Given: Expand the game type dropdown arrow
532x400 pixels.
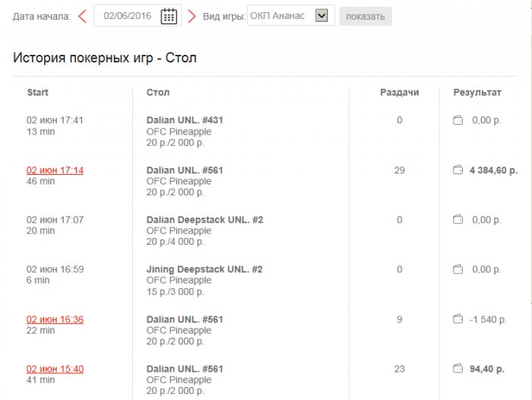Looking at the screenshot, I should pos(321,16).
